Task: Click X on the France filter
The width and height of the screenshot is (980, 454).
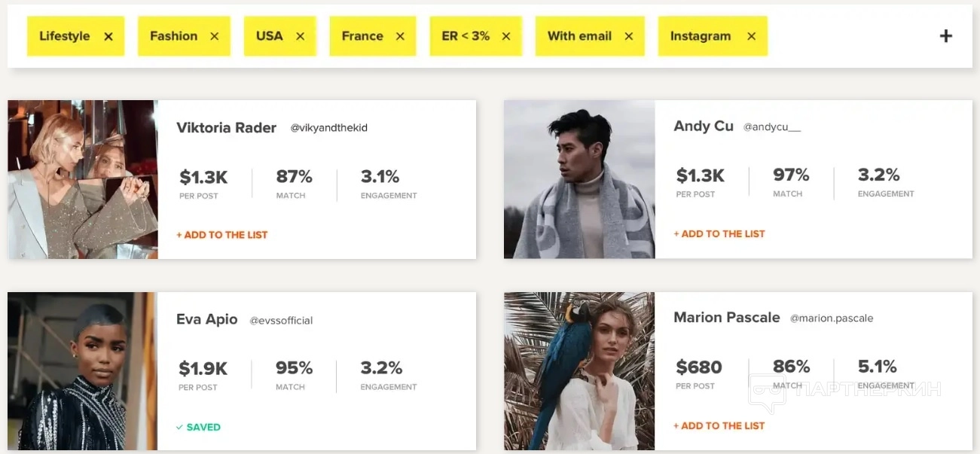Action: [x=400, y=36]
